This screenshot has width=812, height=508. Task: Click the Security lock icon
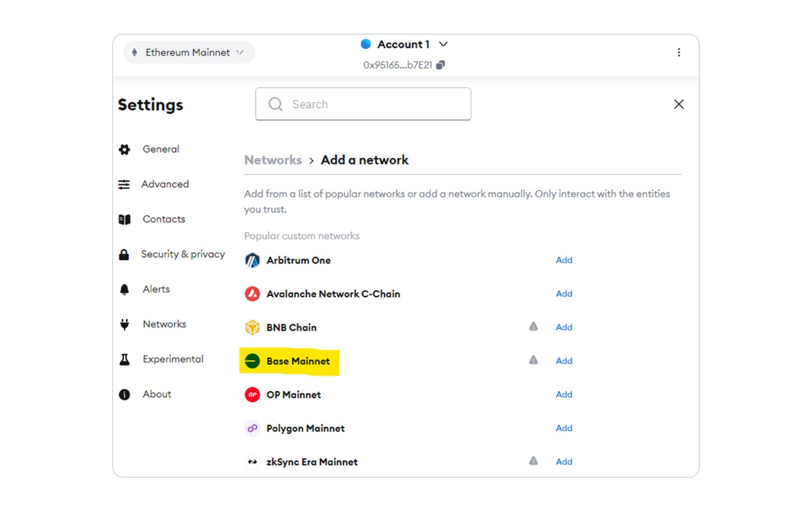click(x=124, y=254)
